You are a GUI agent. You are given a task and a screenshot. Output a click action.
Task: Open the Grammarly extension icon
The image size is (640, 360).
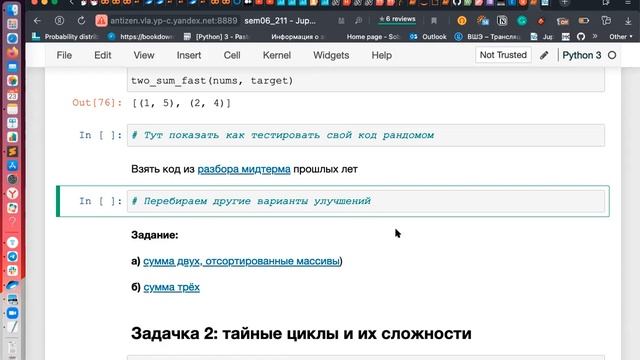tap(522, 21)
